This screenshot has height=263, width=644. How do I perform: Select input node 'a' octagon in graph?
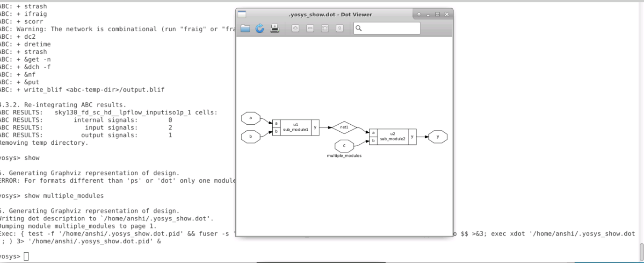[251, 118]
